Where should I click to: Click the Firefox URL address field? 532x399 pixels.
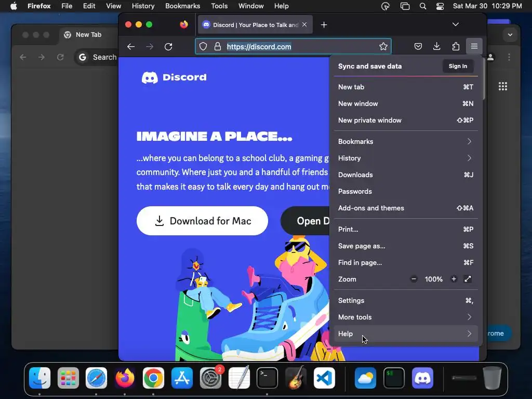tap(293, 46)
